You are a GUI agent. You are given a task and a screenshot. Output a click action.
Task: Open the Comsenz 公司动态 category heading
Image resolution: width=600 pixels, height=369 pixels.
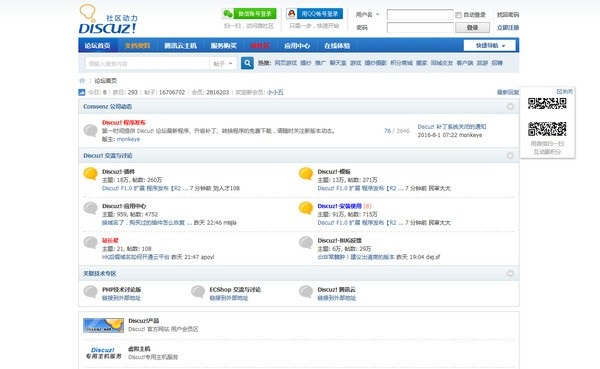[108, 106]
